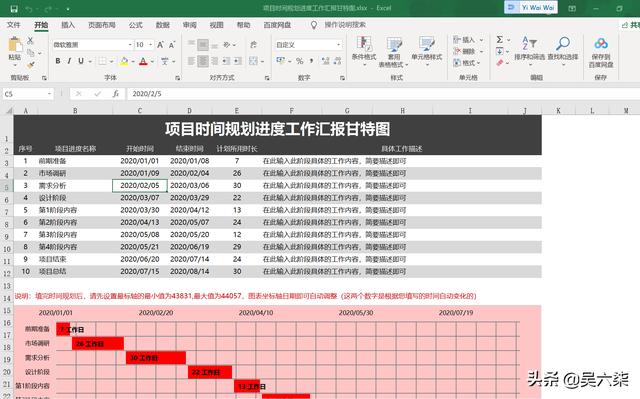Click the Increase Font Size icon

pyautogui.click(x=160, y=44)
